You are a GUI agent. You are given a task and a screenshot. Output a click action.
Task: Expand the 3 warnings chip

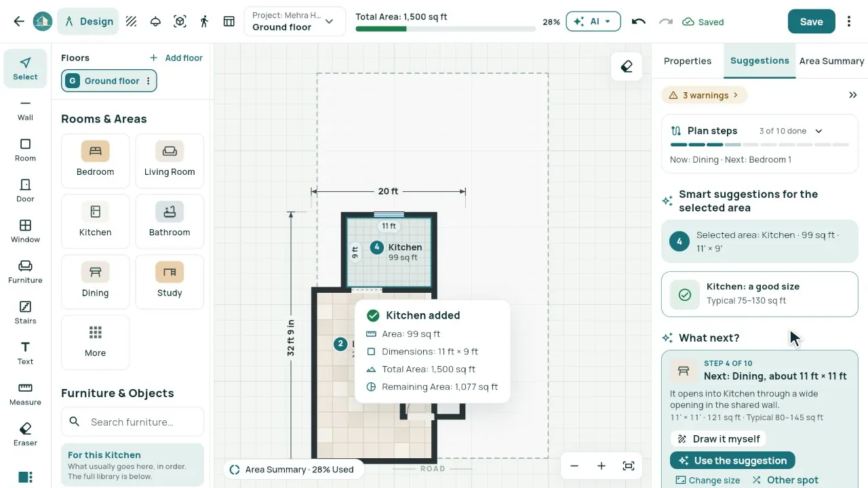(704, 96)
